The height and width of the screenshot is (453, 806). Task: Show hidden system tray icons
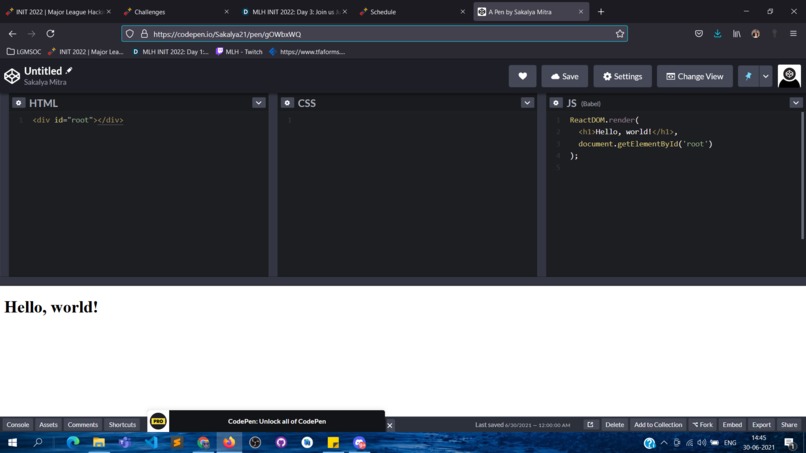[664, 442]
